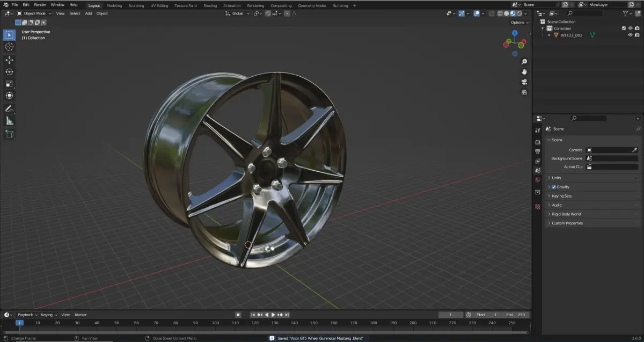The height and width of the screenshot is (342, 644).
Task: Switch to the Shading workspace tab
Action: click(x=210, y=5)
